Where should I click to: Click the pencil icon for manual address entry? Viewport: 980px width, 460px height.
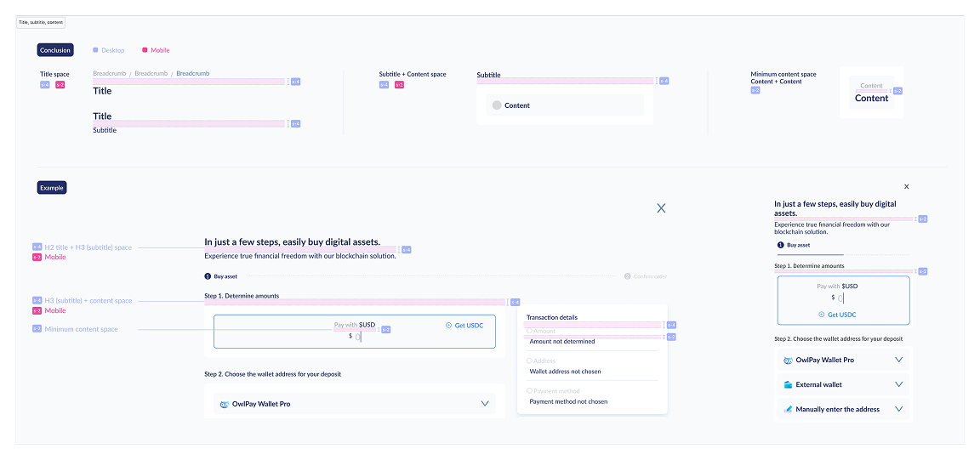(788, 409)
